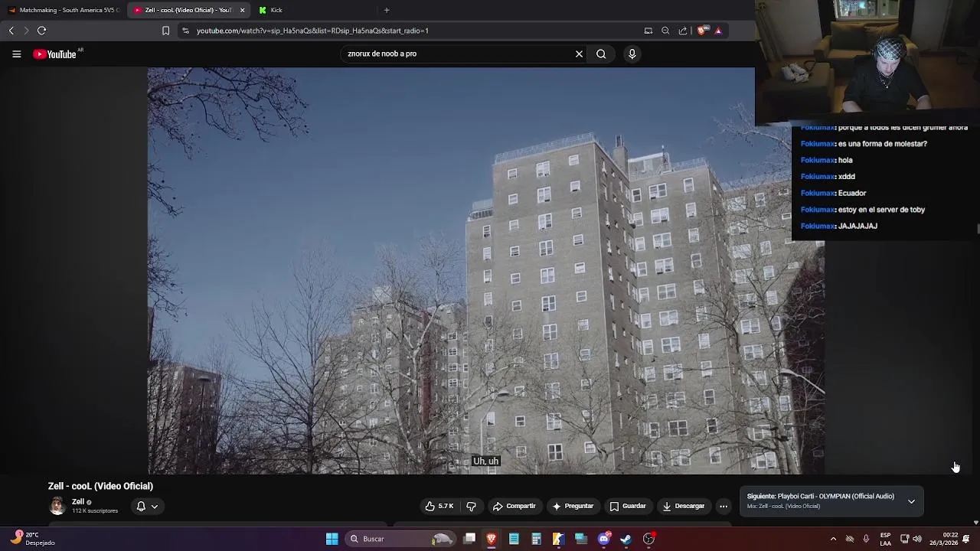Open Brave Rewards triangle icon
The image size is (980, 551).
coord(718,31)
